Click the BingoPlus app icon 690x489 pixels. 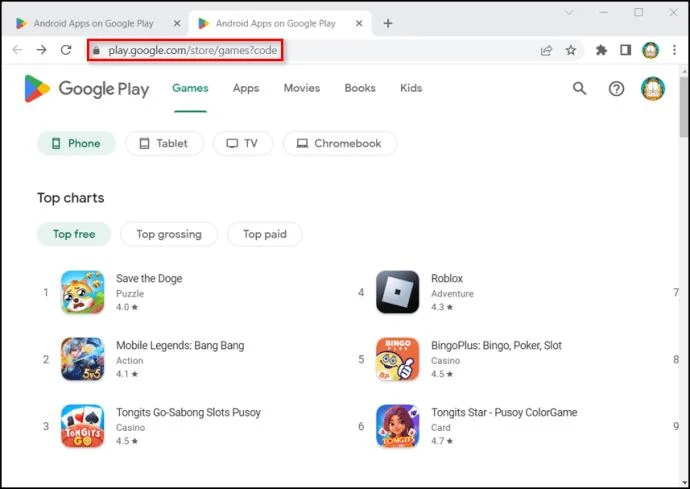pos(397,359)
